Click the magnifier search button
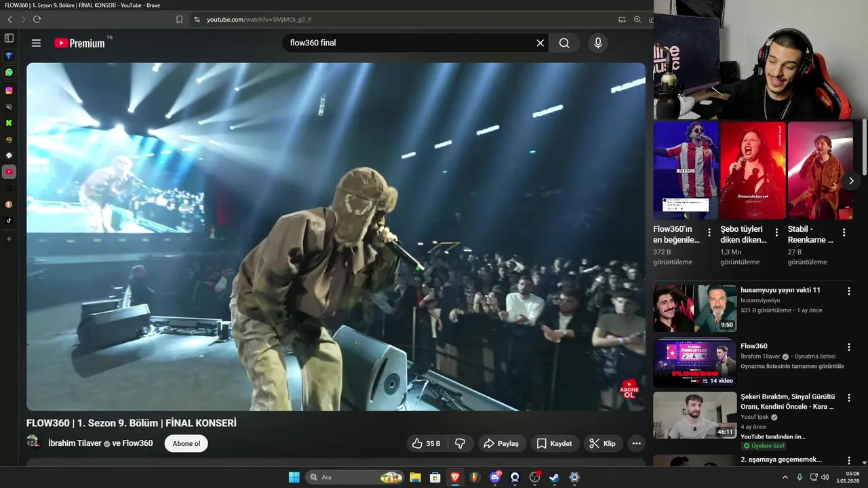 (x=564, y=43)
